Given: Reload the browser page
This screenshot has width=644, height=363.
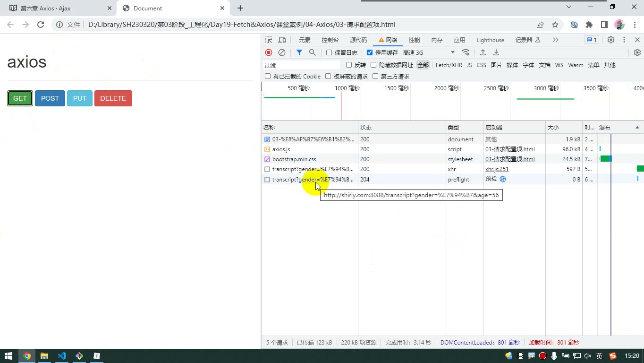Looking at the screenshot, I should click(41, 25).
